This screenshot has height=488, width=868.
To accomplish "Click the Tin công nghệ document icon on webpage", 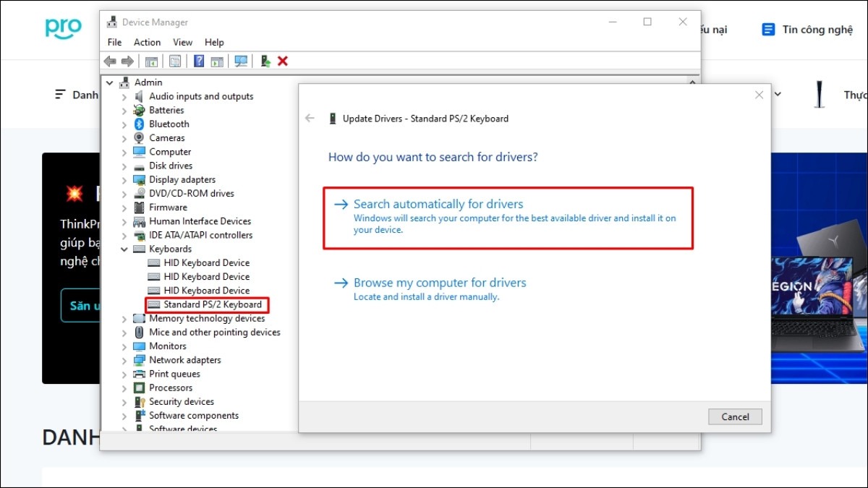I will coord(768,30).
